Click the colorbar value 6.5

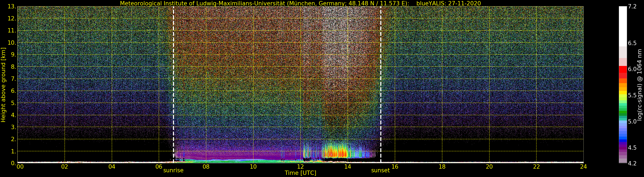coord(632,43)
